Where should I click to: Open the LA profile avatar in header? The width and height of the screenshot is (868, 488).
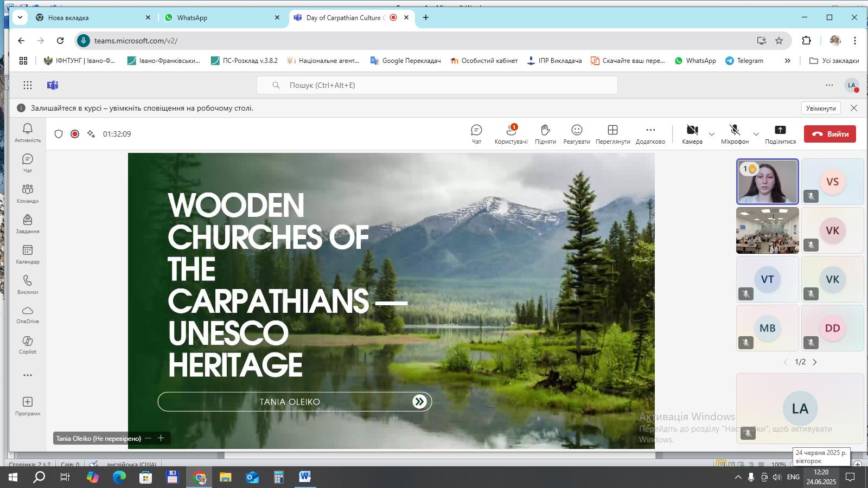tap(852, 85)
